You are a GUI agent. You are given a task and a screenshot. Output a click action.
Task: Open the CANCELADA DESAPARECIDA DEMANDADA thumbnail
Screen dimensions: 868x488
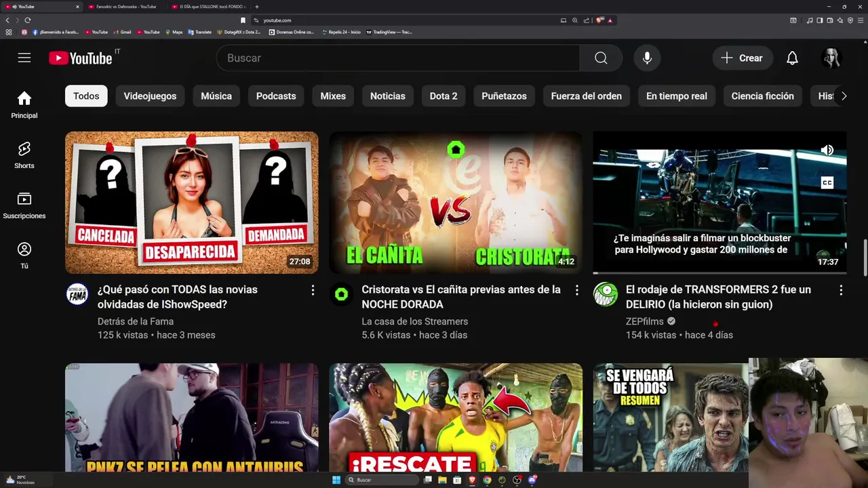click(x=192, y=203)
